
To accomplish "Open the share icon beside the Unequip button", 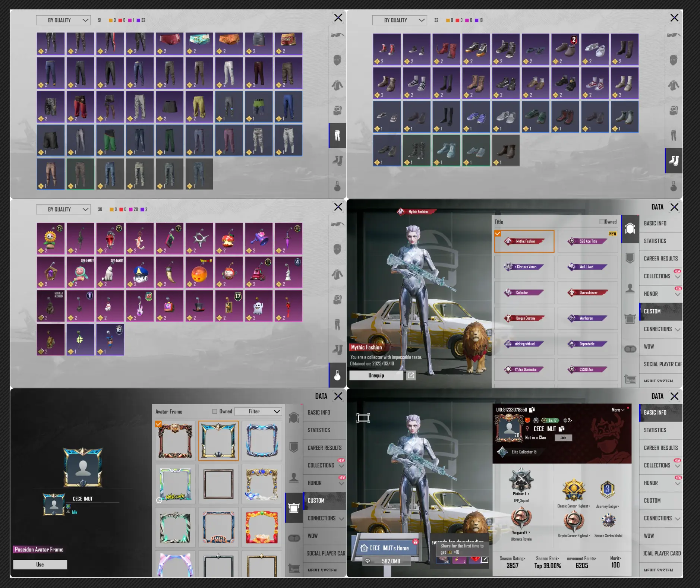I will tap(411, 375).
